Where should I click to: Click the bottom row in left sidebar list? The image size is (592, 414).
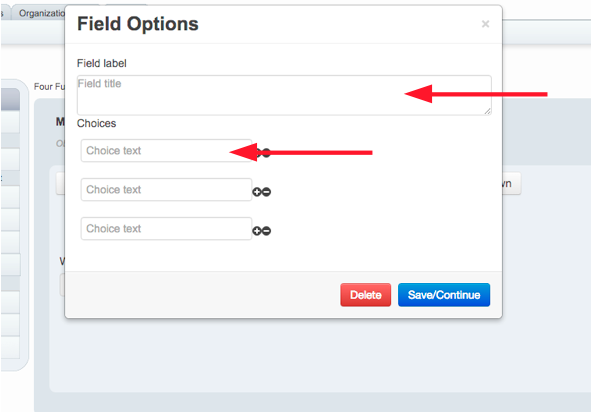[10, 347]
